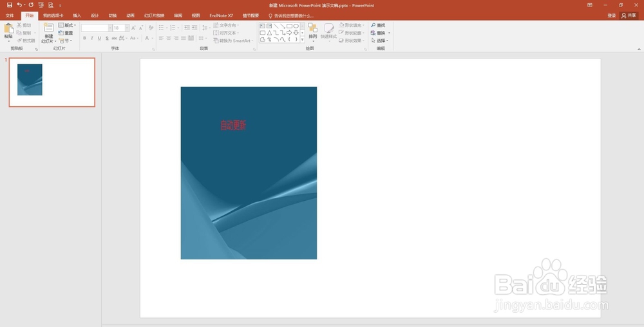Toggle align text right
644x327 pixels.
[x=176, y=38]
